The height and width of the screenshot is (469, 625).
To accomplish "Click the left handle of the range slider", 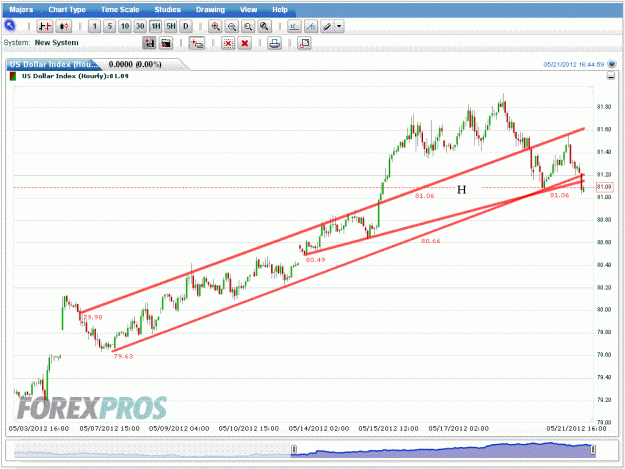I will 294,450.
